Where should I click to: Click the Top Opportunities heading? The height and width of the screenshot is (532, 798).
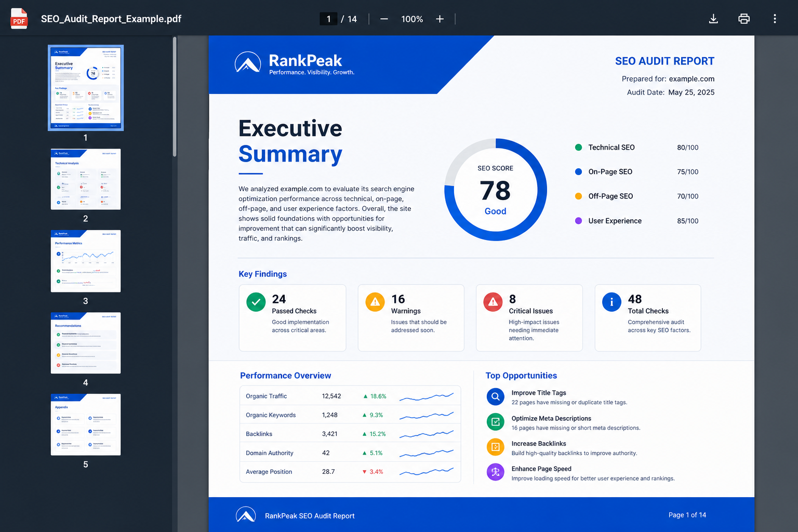pos(521,376)
